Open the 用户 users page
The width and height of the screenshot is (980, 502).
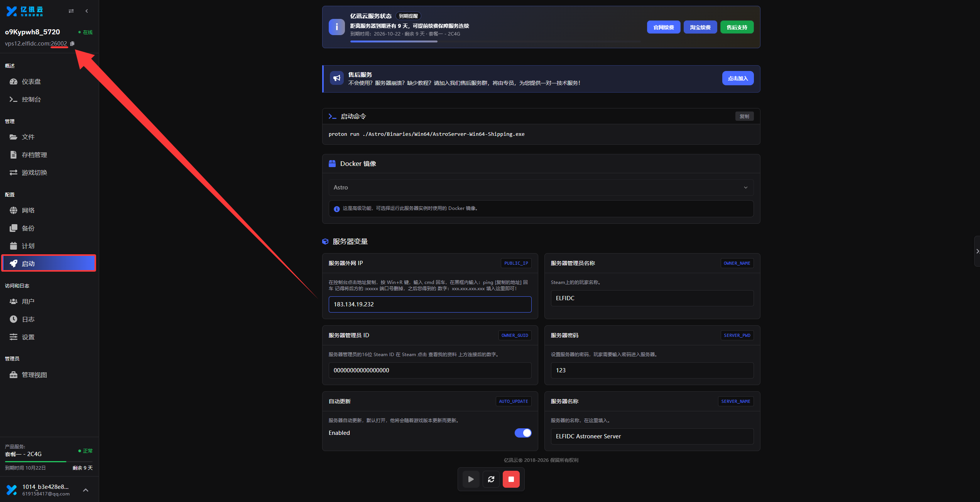point(49,301)
